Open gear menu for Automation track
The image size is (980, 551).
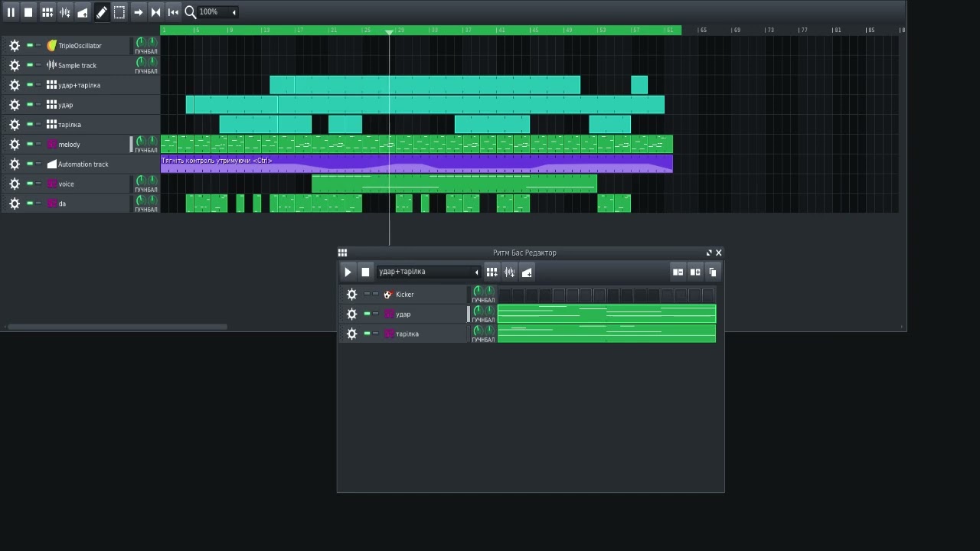tap(14, 164)
